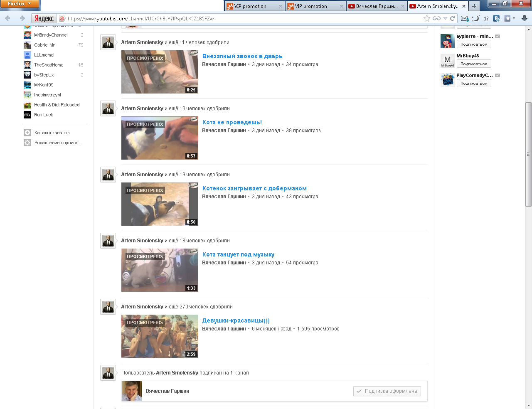Viewport: 532px width, 409px height.
Task: Click the vertical scrollbar up arrow
Action: 529,30
